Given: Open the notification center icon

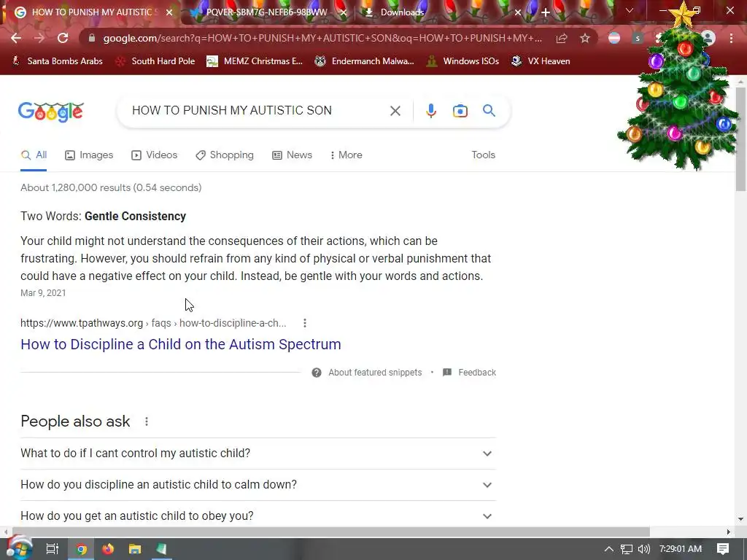Looking at the screenshot, I should click(723, 549).
